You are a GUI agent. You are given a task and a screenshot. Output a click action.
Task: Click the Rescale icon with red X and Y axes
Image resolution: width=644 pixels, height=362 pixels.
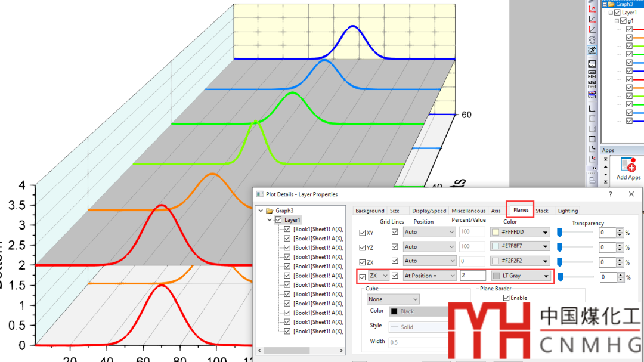pyautogui.click(x=592, y=9)
